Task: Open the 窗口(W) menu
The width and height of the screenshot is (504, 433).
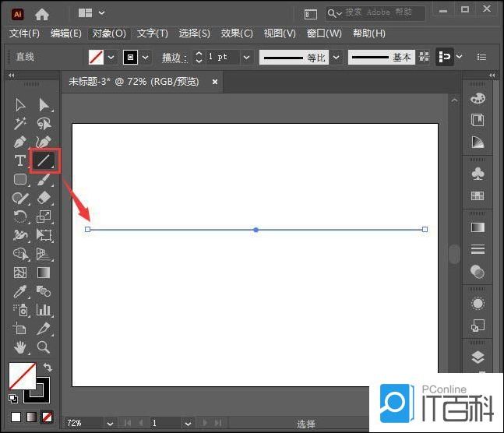Action: [324, 33]
